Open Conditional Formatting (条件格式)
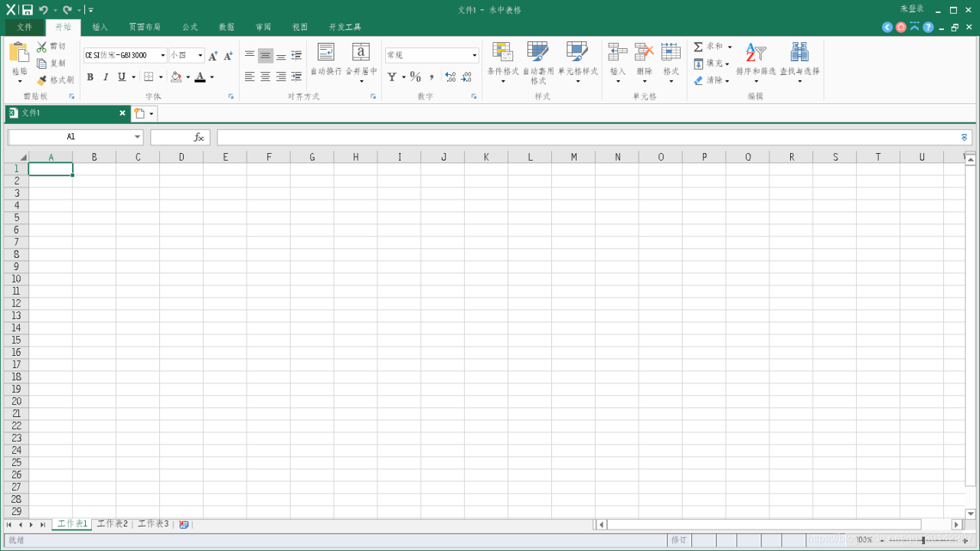 pyautogui.click(x=502, y=51)
